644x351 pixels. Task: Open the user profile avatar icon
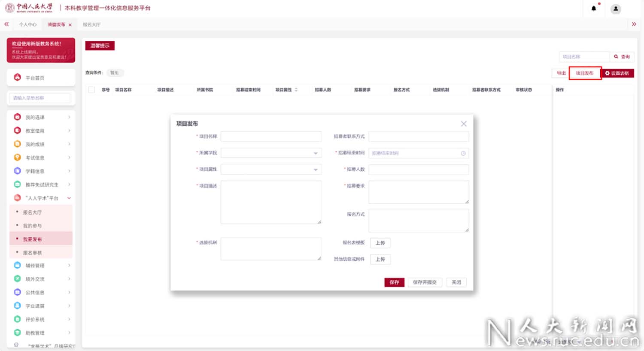(616, 9)
